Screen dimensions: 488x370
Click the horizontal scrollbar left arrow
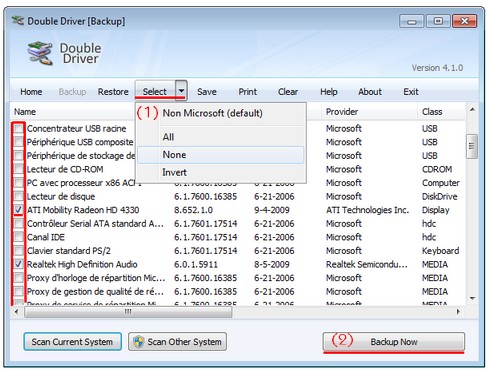(x=17, y=312)
